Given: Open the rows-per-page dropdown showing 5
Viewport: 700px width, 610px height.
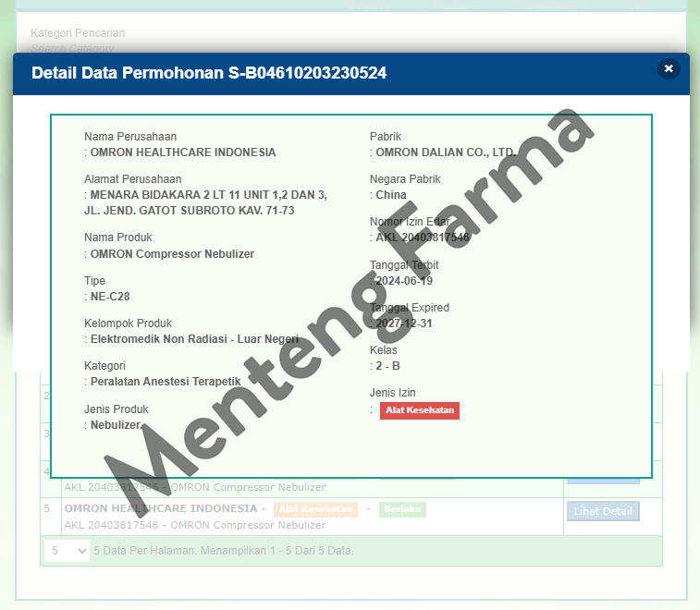Looking at the screenshot, I should pos(68,550).
